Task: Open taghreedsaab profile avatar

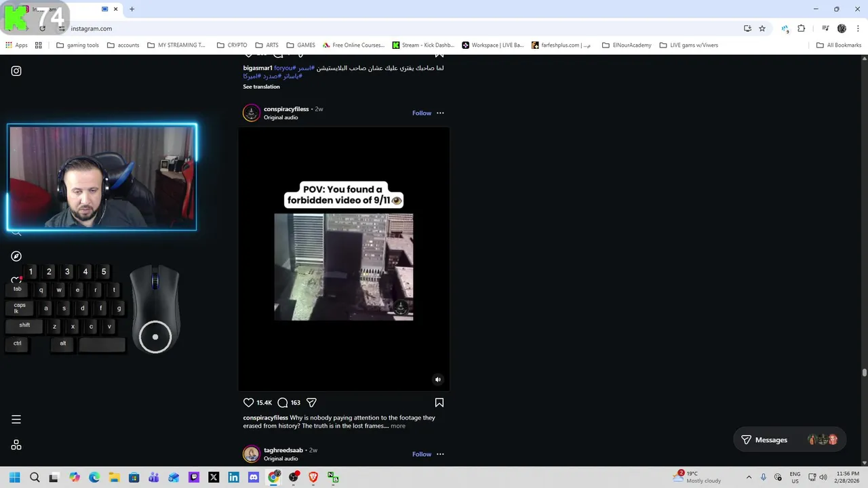Action: [252, 454]
